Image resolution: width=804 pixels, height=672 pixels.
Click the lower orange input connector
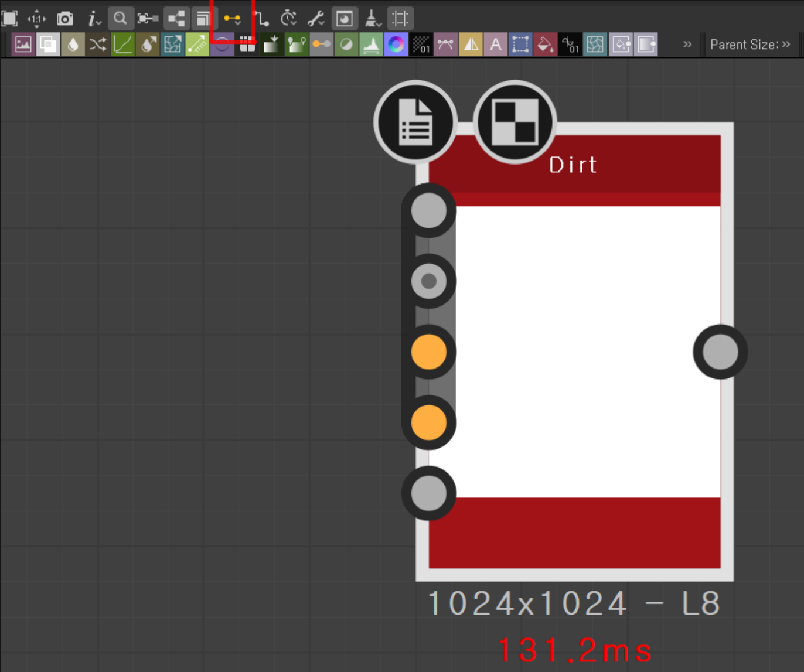pyautogui.click(x=429, y=422)
